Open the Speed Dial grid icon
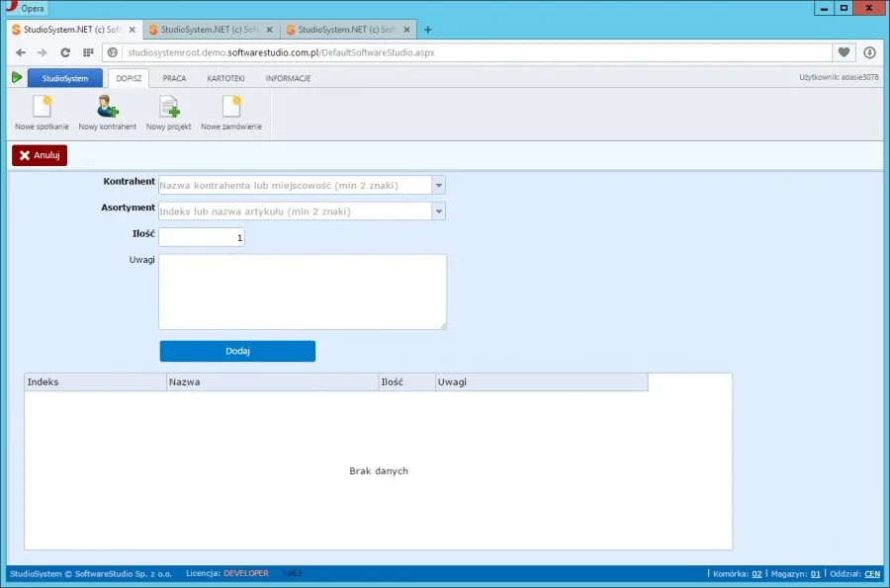The image size is (890, 588). [x=88, y=52]
